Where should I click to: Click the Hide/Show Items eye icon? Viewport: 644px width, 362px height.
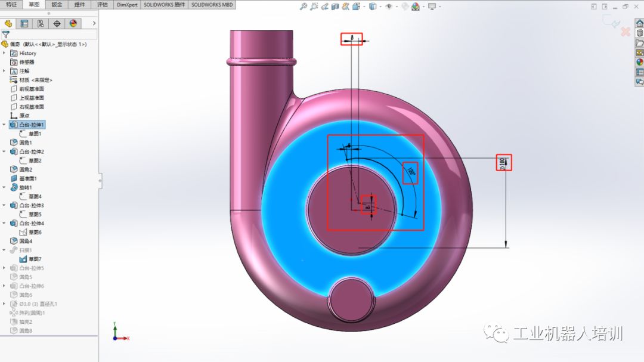coord(388,7)
